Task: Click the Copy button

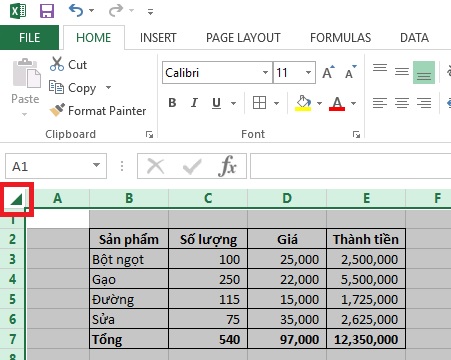Action: (x=72, y=88)
